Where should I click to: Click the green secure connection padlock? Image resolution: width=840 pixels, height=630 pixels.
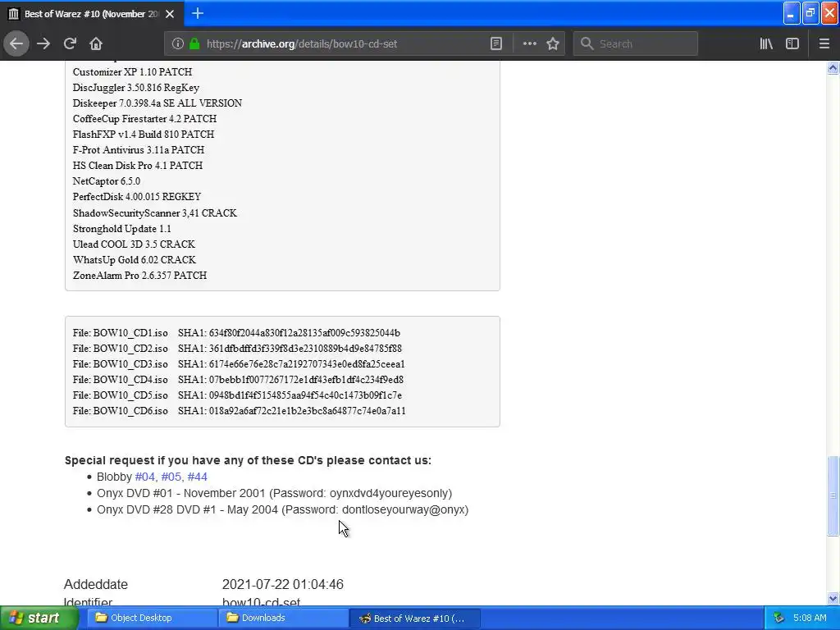pos(194,44)
